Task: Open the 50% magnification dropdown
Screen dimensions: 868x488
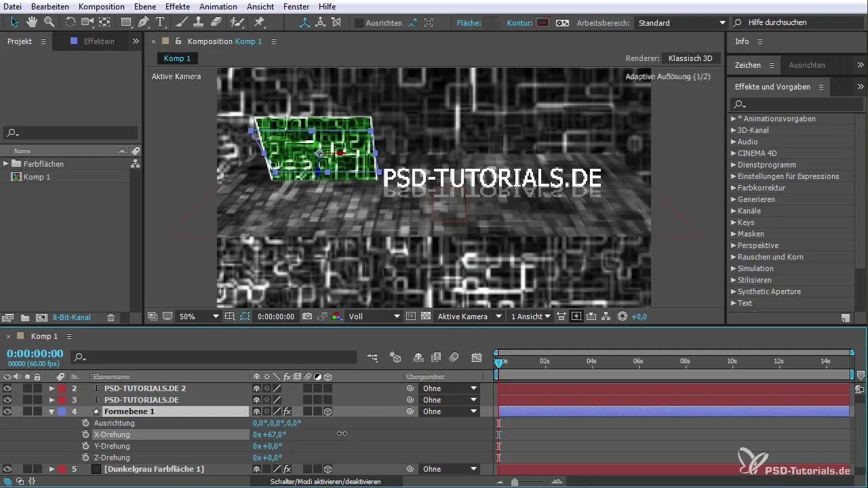Action: pos(199,317)
